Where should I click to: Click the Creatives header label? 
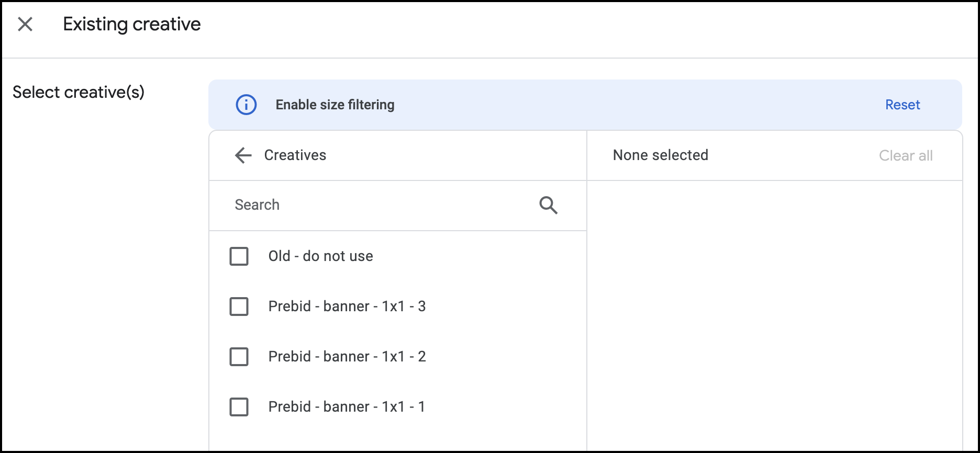tap(294, 155)
